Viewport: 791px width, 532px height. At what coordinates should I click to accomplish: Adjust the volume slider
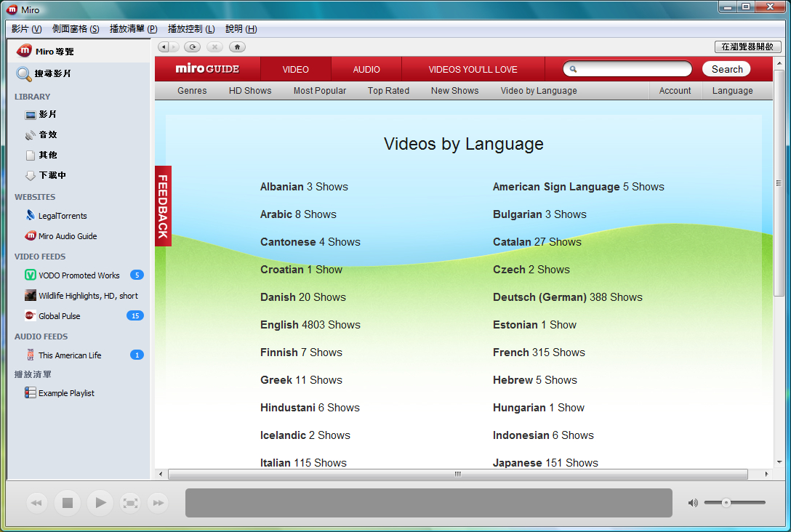tap(735, 503)
